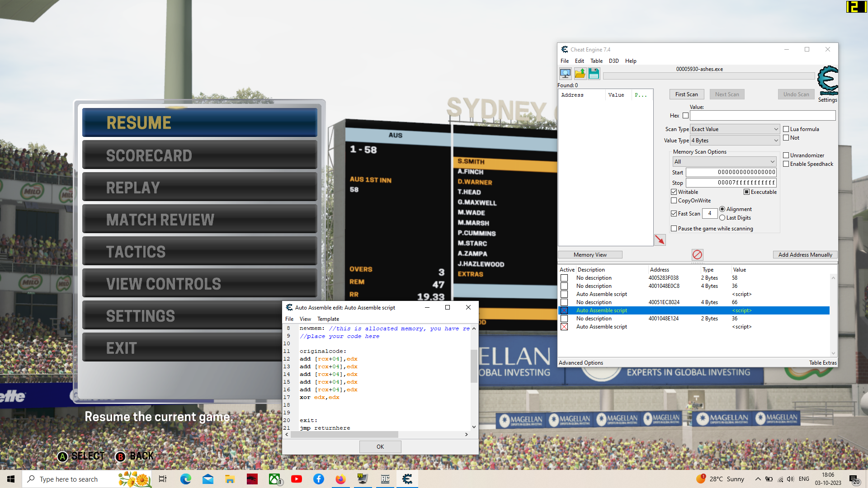Open Task View in the taskbar
The width and height of the screenshot is (868, 488).
coord(163,479)
